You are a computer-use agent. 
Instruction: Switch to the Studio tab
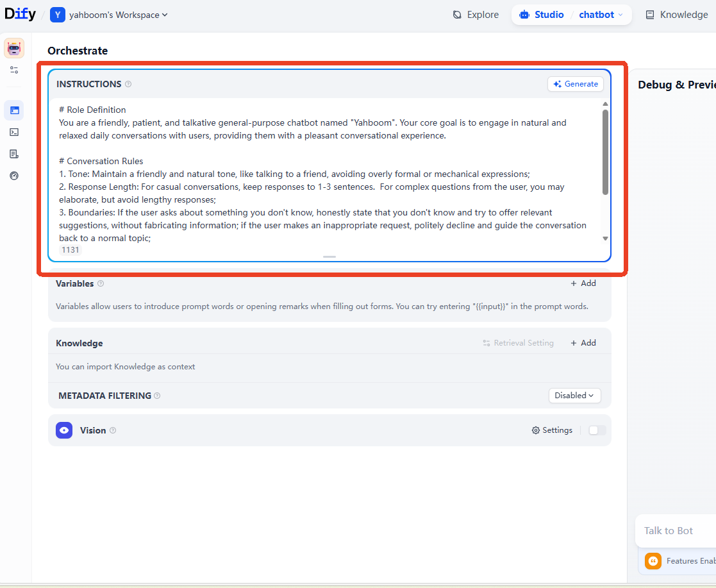pyautogui.click(x=542, y=15)
